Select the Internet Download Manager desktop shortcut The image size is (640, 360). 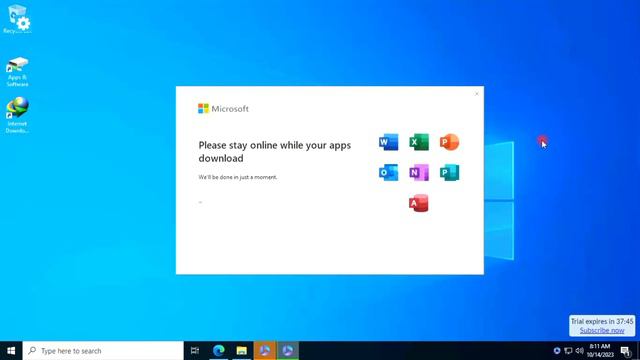coord(17,115)
